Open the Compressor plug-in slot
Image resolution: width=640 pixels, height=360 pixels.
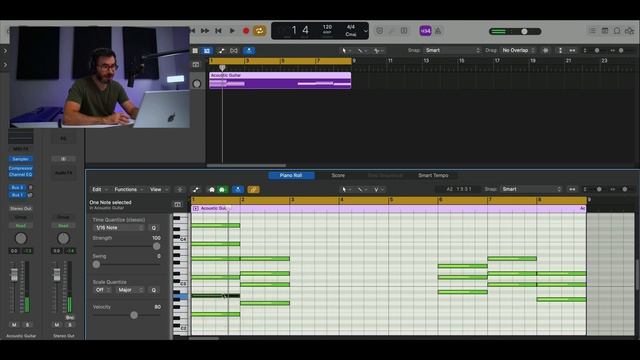point(20,168)
